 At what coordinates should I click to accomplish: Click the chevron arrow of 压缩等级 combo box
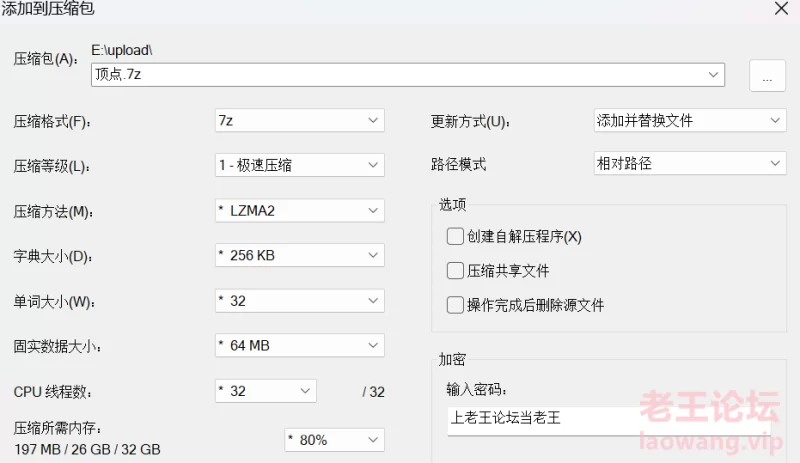click(x=373, y=165)
